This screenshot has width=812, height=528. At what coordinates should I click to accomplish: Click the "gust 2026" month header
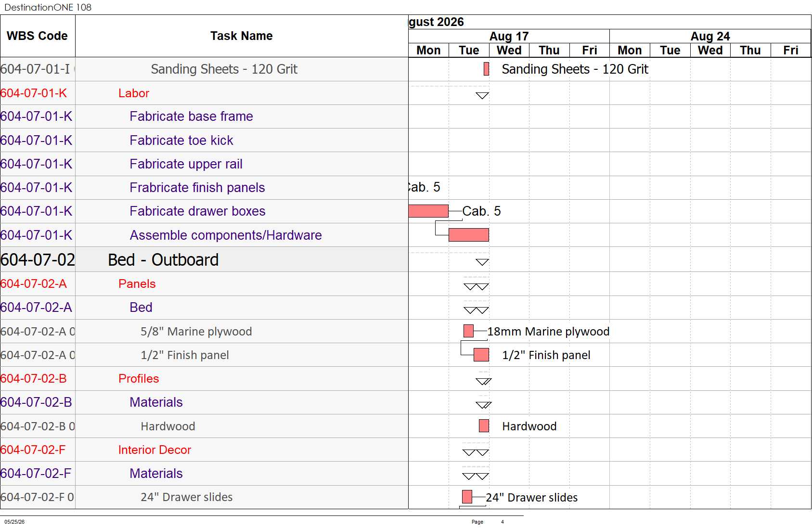pyautogui.click(x=436, y=22)
